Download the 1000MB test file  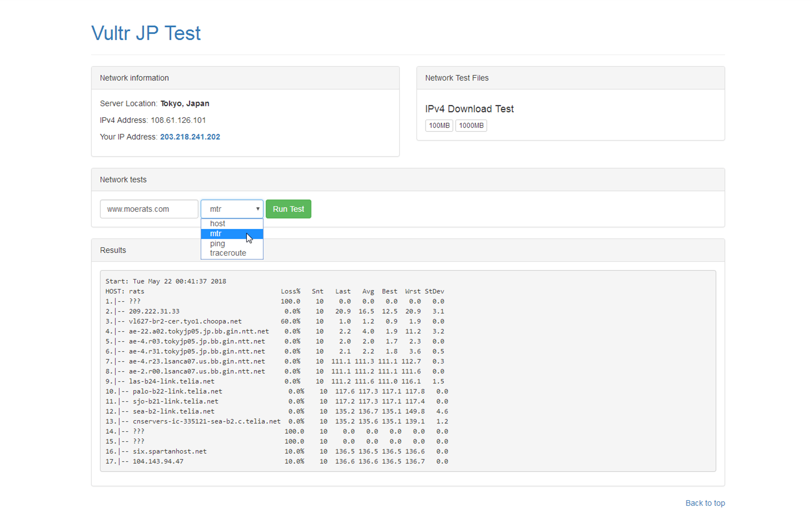471,126
